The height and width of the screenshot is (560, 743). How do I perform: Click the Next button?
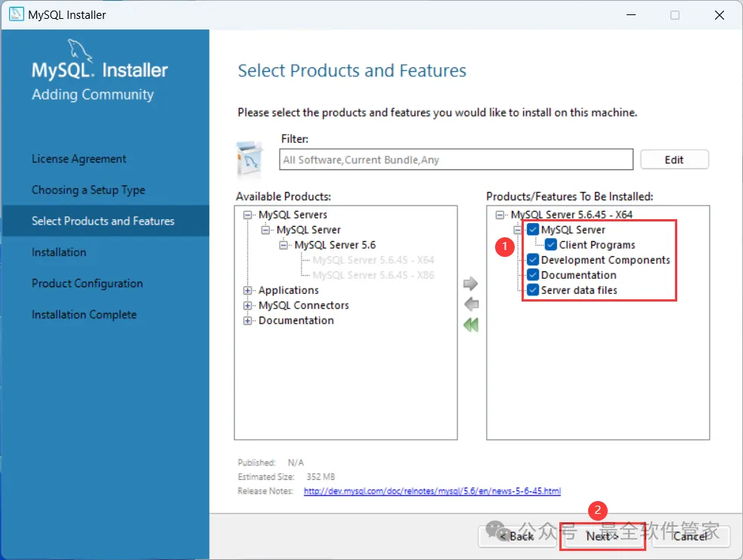pos(602,537)
